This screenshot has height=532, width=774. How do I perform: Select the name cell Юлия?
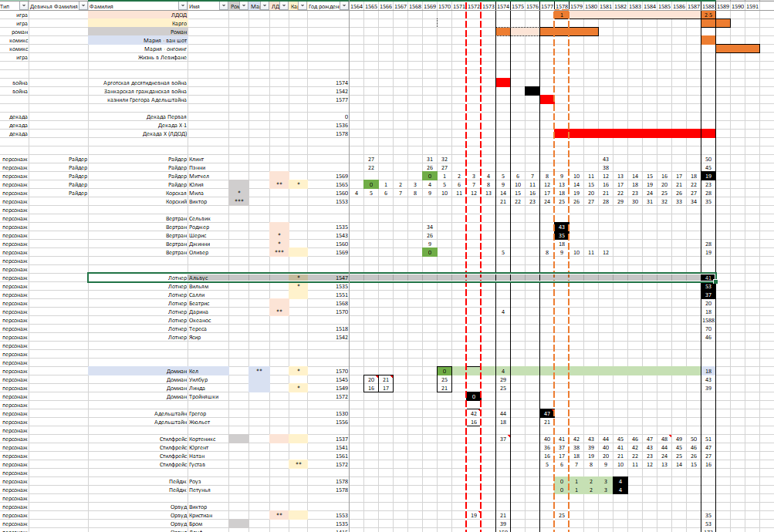point(208,184)
